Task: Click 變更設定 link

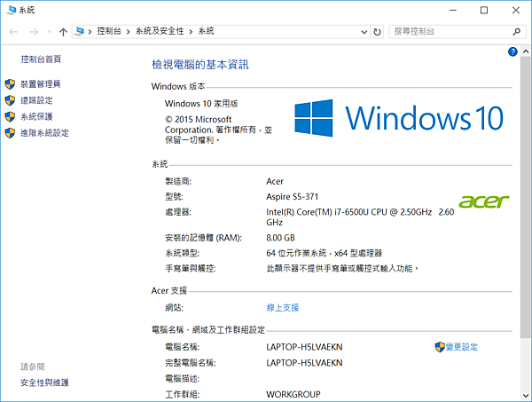Action: pyautogui.click(x=462, y=347)
